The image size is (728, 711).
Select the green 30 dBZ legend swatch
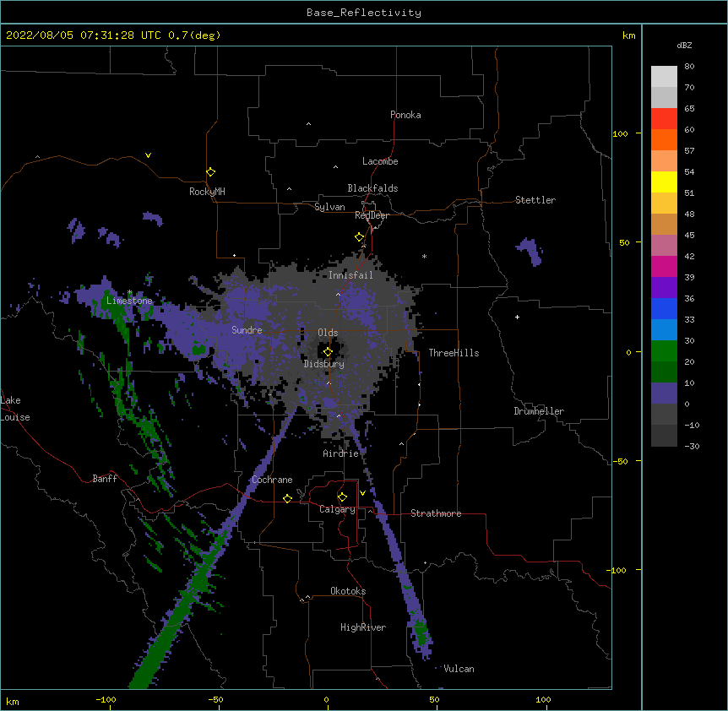(x=664, y=351)
